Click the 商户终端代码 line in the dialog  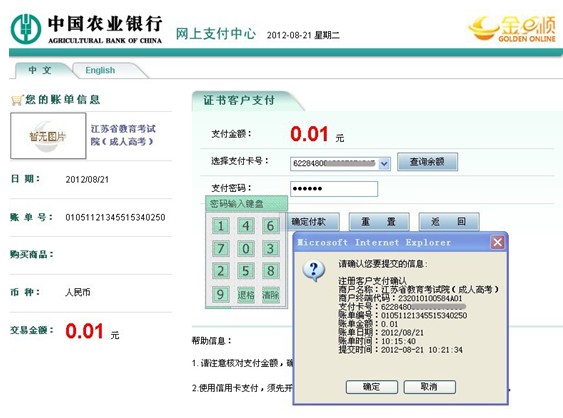(x=400, y=298)
